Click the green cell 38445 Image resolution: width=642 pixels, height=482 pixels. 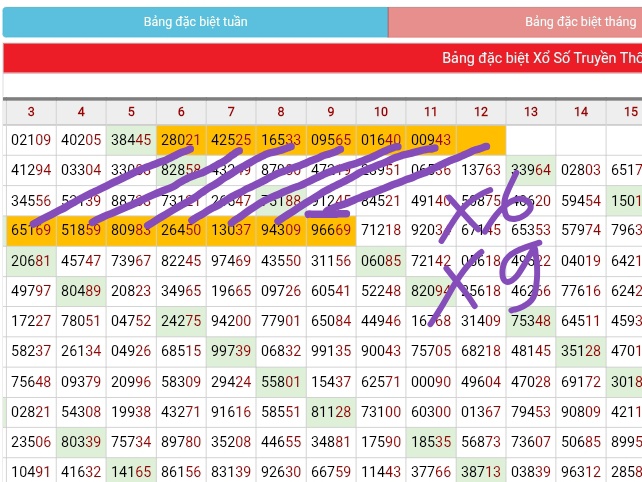pos(130,140)
